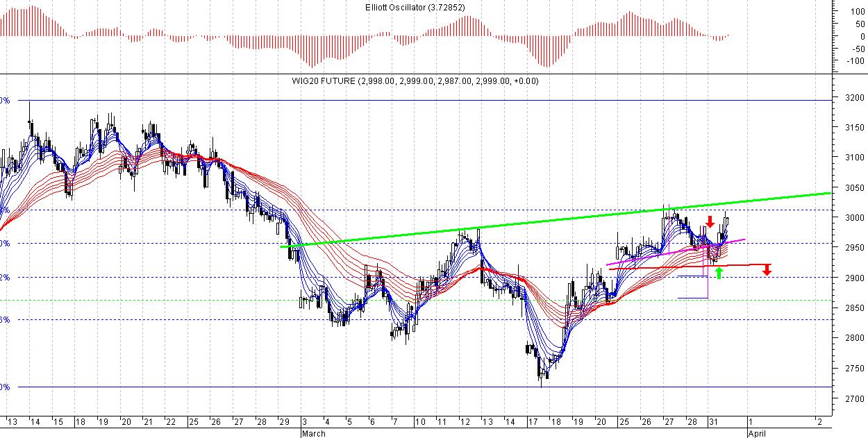Click the 3200 price axis label
868x438 pixels.
point(855,98)
